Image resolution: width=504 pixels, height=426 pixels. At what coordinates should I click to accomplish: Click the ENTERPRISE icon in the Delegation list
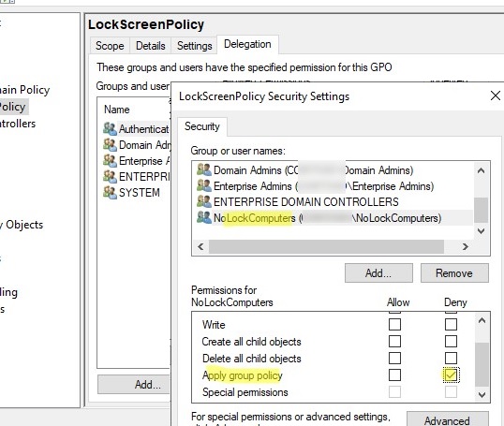pyautogui.click(x=110, y=176)
